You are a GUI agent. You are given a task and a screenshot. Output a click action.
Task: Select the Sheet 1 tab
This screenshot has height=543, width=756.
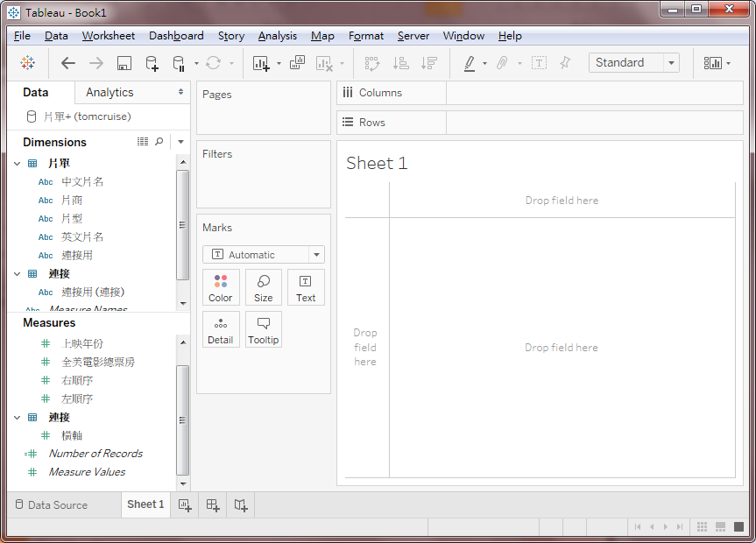coord(145,504)
